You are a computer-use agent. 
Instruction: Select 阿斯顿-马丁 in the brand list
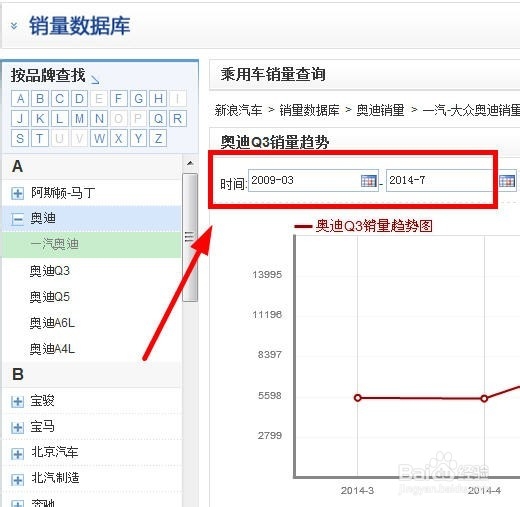63,193
